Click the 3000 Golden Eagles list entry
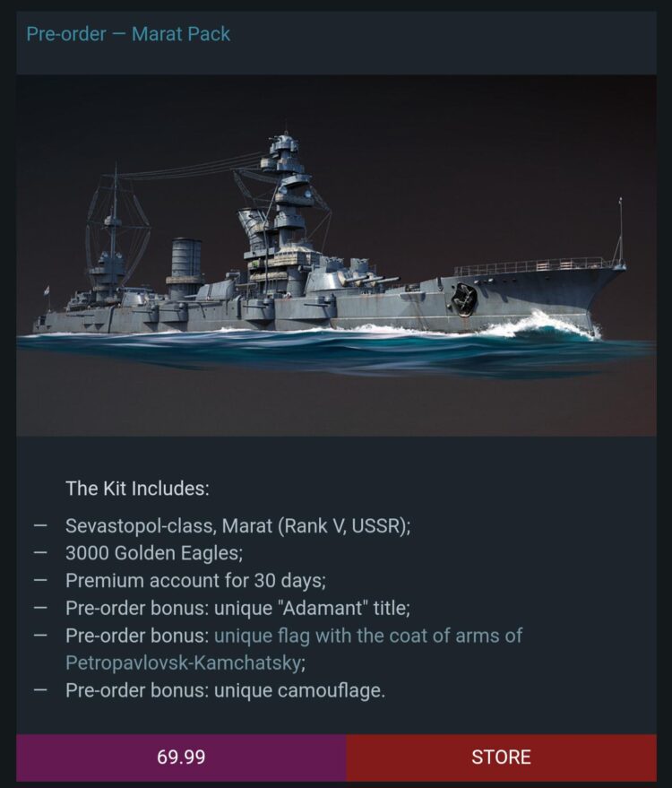672x788 pixels. point(154,553)
